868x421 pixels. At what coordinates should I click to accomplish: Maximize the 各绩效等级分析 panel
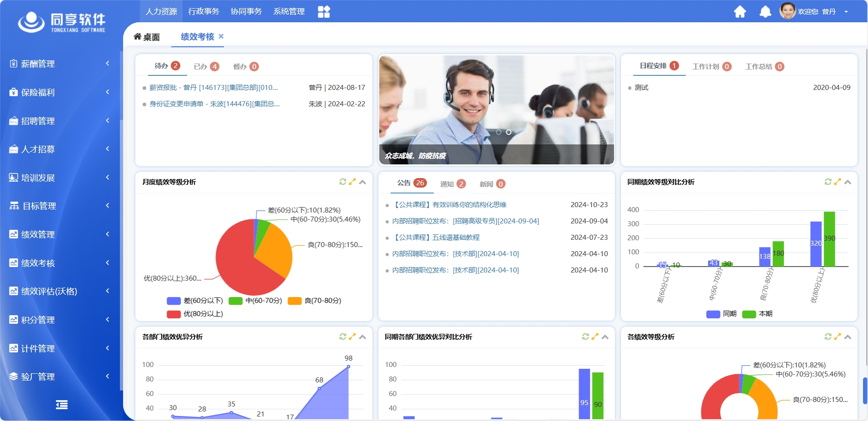tap(838, 337)
